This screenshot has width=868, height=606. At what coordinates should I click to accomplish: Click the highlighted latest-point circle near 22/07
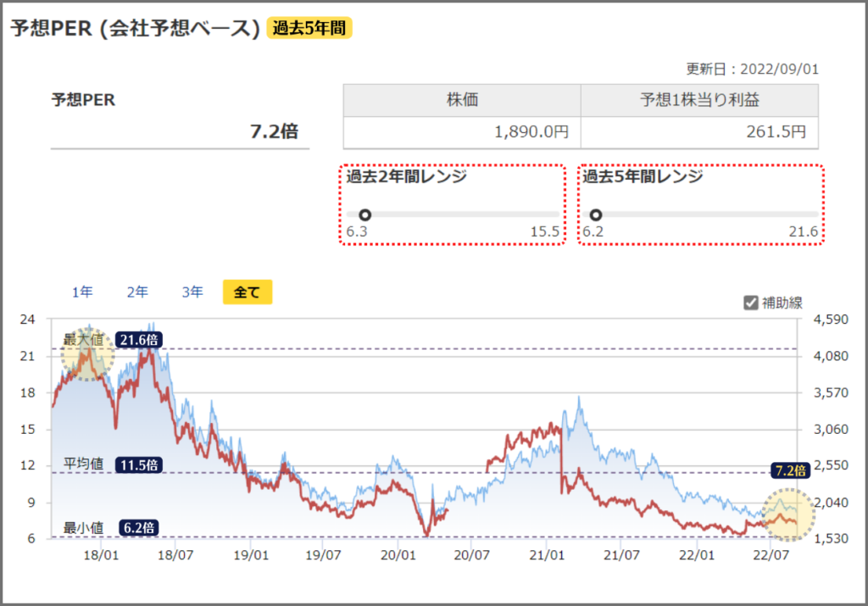(788, 514)
